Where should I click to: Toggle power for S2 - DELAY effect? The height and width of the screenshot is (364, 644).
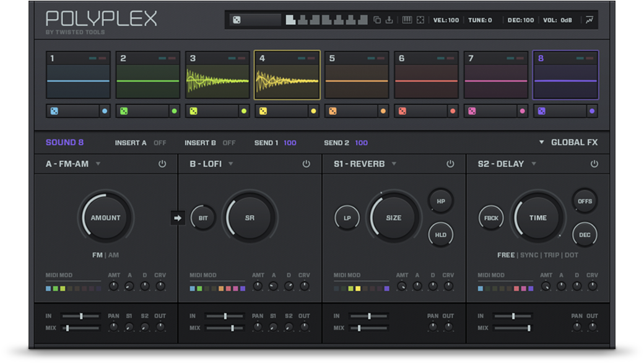point(594,164)
